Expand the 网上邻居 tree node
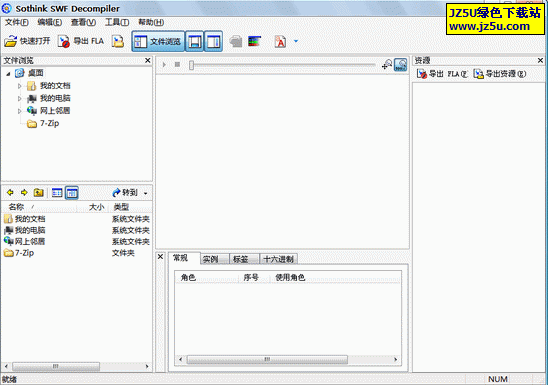The height and width of the screenshot is (385, 548). tap(20, 111)
